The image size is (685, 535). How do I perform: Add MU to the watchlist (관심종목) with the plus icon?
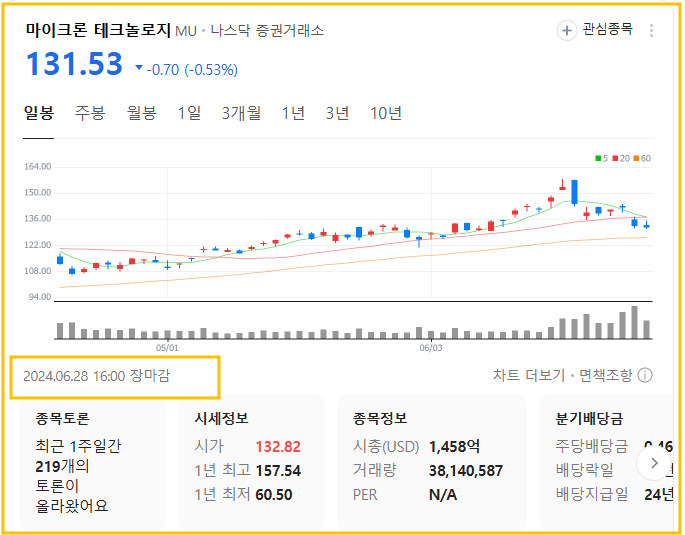566,31
